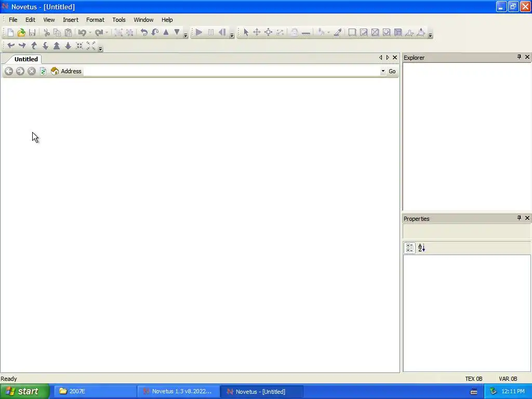Open the Window menu
532x399 pixels.
tap(143, 20)
